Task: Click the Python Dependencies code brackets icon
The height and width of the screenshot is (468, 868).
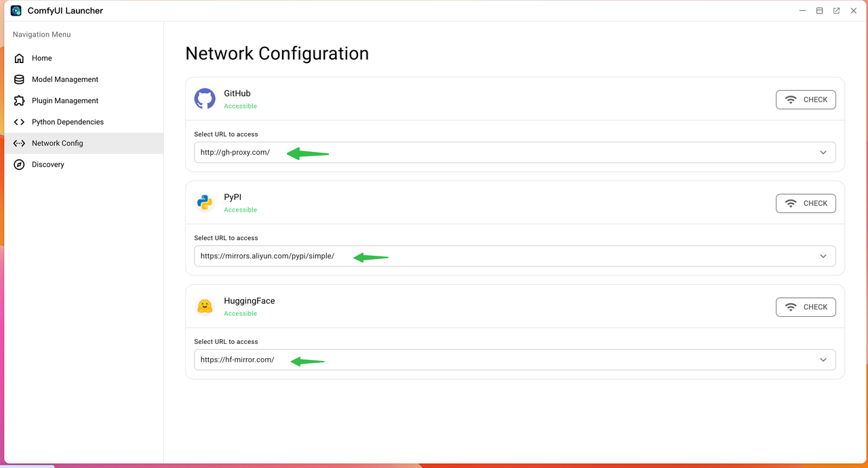Action: [19, 122]
